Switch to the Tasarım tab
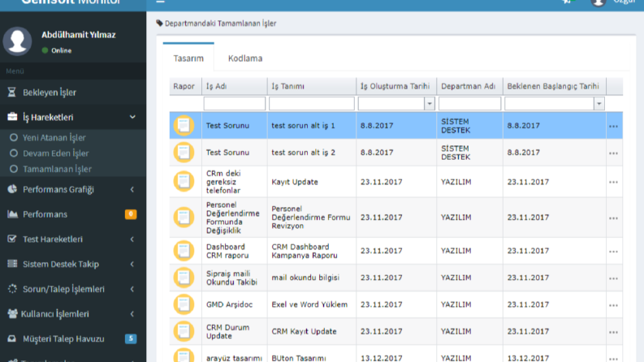This screenshot has width=644, height=362. click(188, 58)
